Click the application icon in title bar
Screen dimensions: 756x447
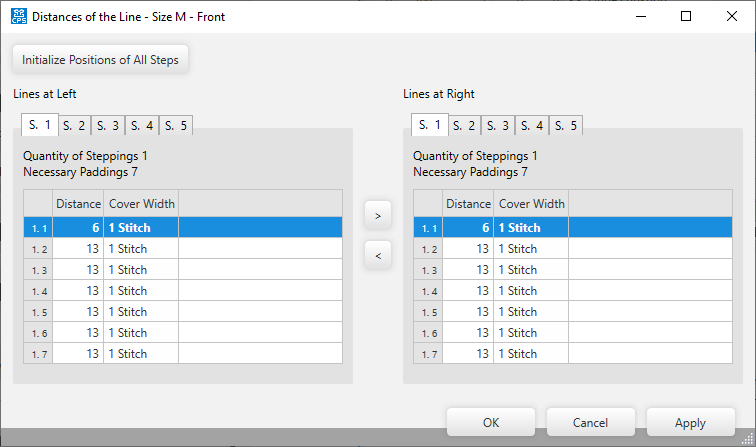point(18,16)
